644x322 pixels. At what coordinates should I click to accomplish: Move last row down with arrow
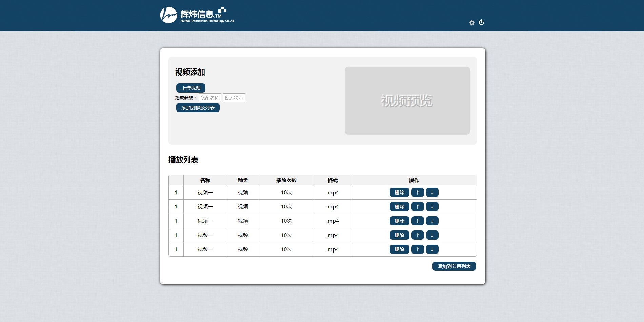(432, 249)
